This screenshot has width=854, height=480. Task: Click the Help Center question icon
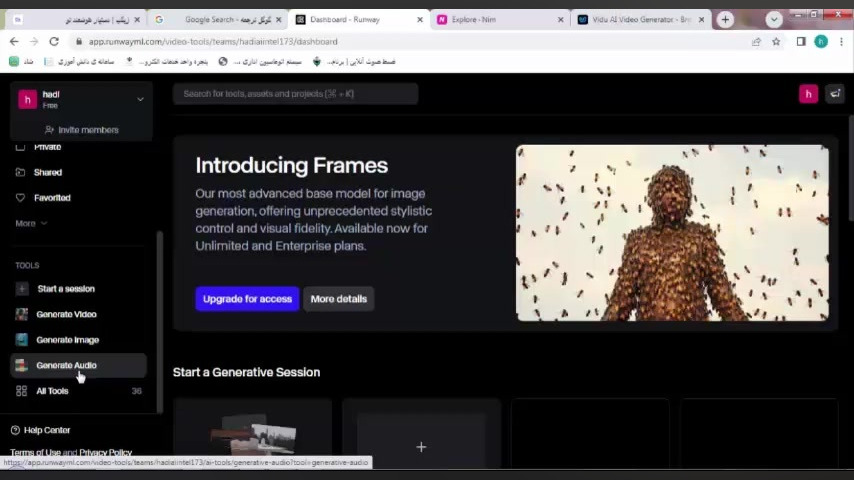[15, 430]
